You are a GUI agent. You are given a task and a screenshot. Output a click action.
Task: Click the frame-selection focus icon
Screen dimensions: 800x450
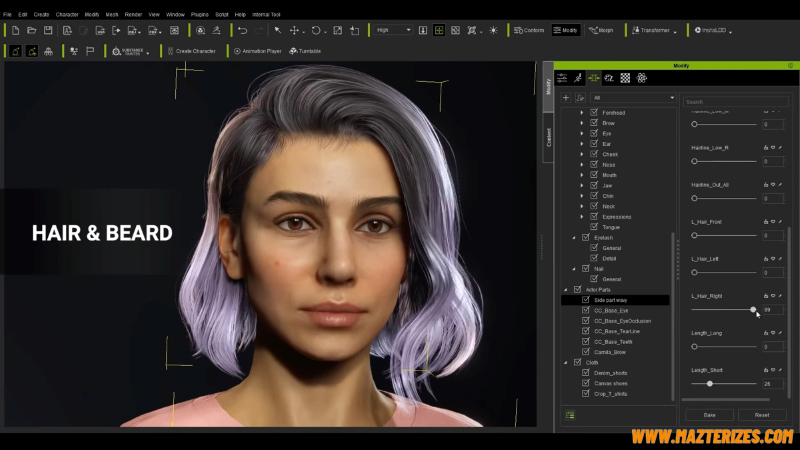point(472,31)
